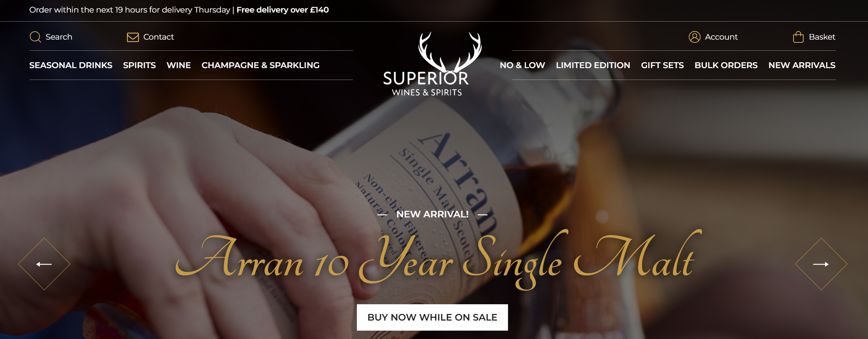The image size is (868, 339).
Task: Open the Spirits menu
Action: [x=139, y=65]
